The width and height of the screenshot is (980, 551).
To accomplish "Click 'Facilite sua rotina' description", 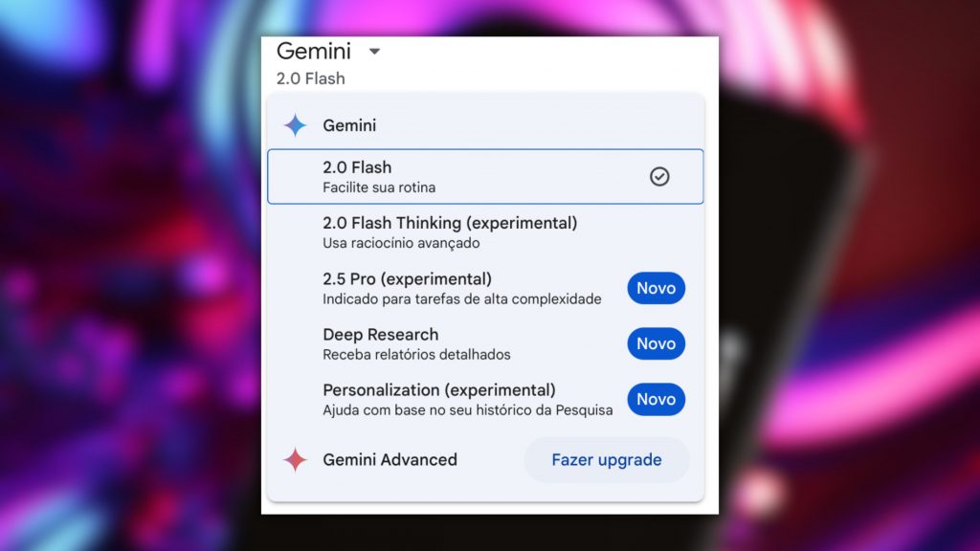I will click(379, 187).
